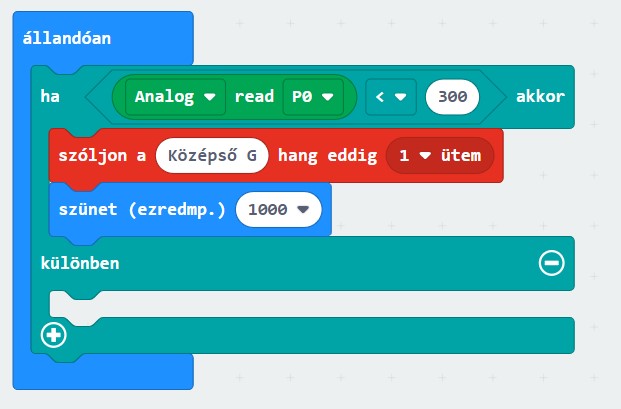Select the green analog block by its read label

tap(254, 97)
